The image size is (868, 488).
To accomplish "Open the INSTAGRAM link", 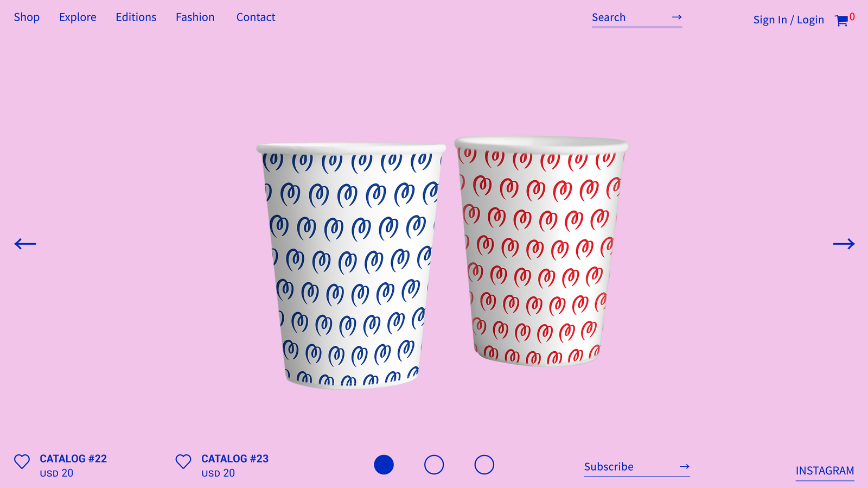I will (x=825, y=471).
